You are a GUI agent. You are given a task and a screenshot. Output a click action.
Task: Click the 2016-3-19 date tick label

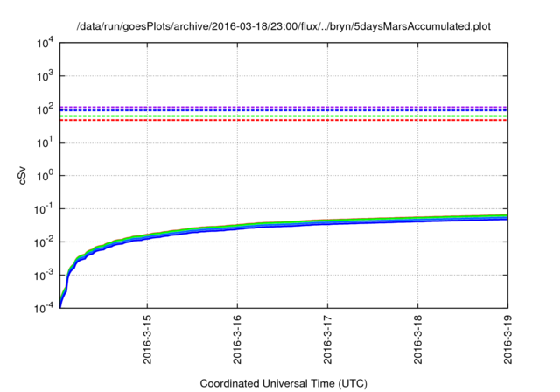(507, 339)
